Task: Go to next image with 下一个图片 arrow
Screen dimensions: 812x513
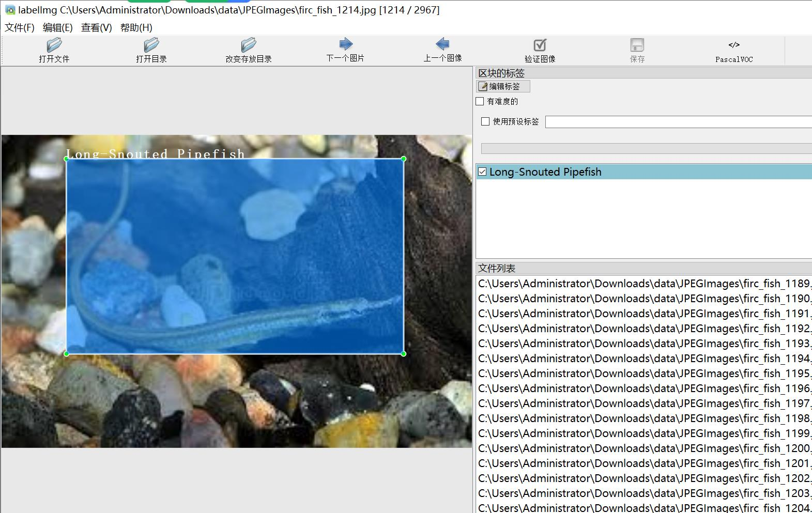Action: (x=346, y=44)
